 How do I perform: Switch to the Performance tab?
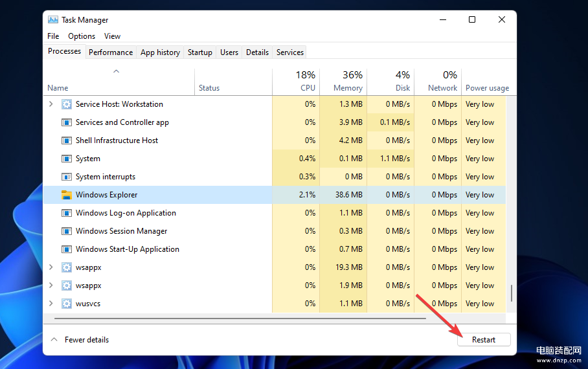[x=111, y=52]
